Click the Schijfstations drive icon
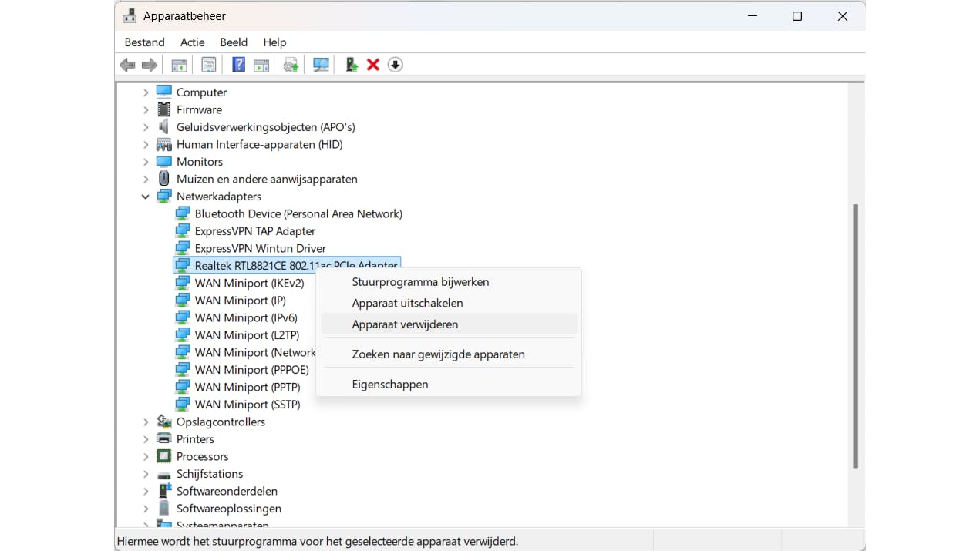Screen dimensions: 980x551 (x=163, y=475)
